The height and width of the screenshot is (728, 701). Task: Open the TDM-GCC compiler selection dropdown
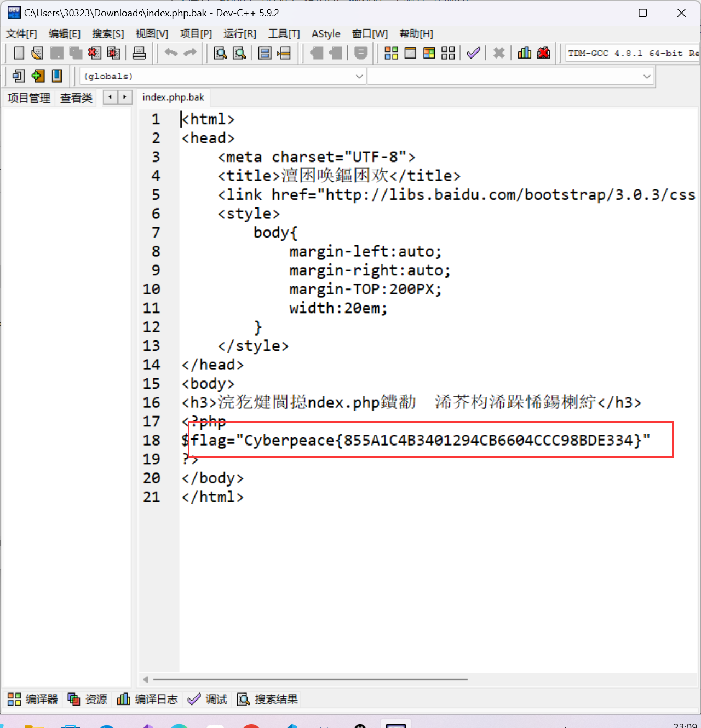pyautogui.click(x=633, y=53)
